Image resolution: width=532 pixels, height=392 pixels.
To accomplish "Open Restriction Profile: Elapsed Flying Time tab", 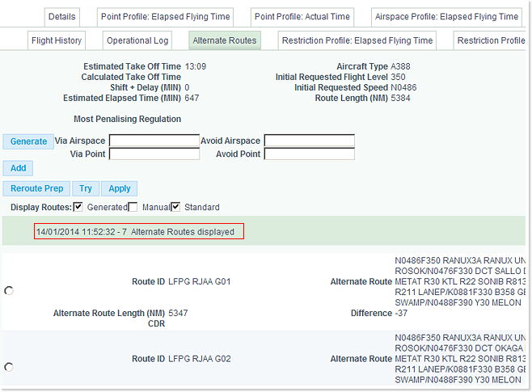I will pos(357,40).
